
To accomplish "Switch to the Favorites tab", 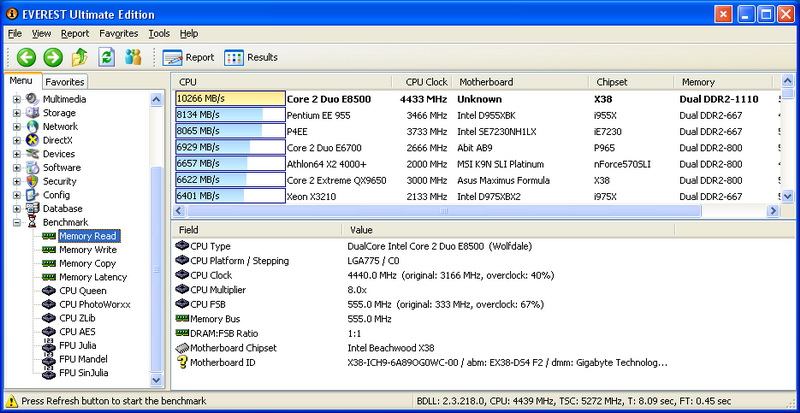I will [x=64, y=82].
